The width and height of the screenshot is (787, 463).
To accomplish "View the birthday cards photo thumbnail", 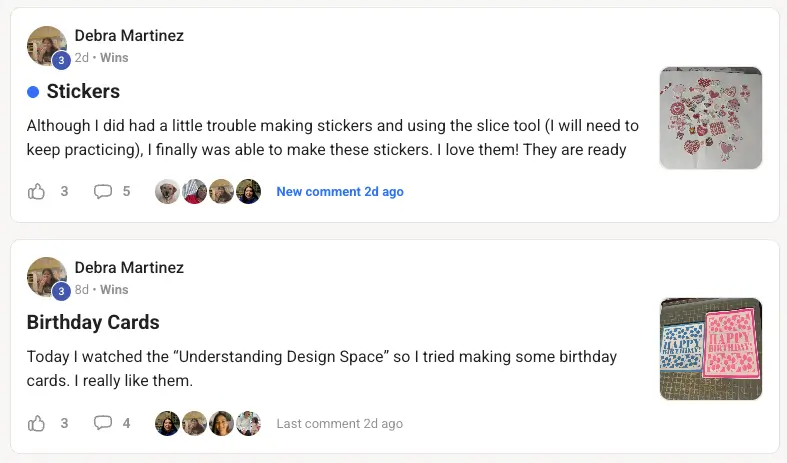I will pos(711,349).
